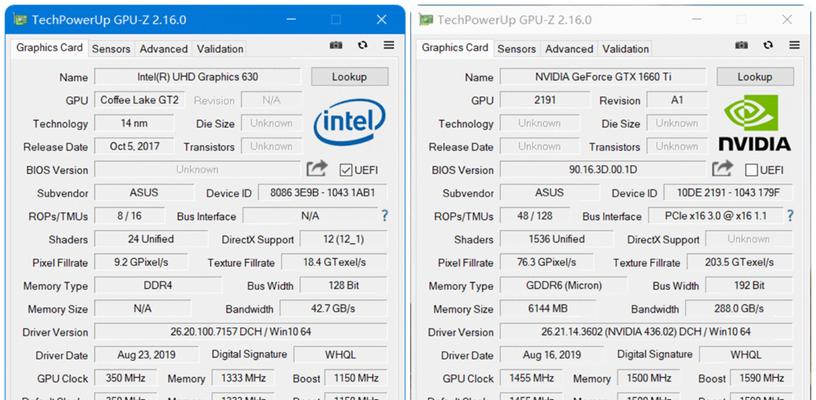Click Pixel Fillrate value 9.2 GPixel/s

pyautogui.click(x=141, y=262)
